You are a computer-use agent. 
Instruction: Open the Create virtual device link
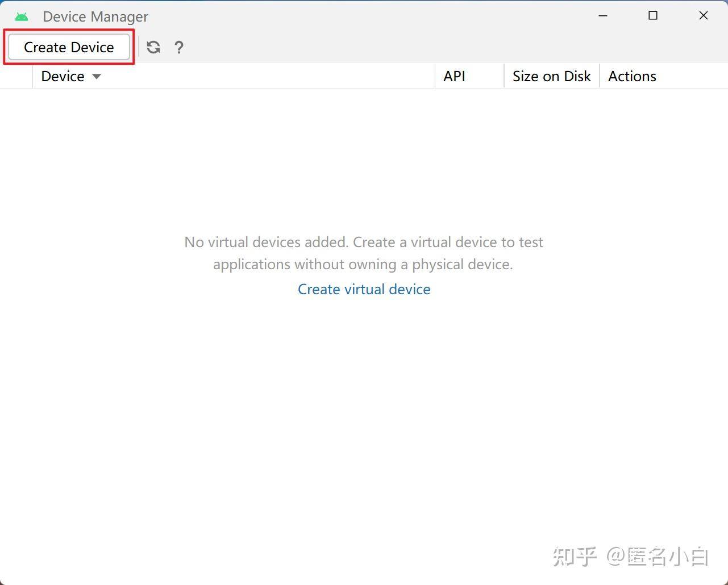tap(364, 289)
